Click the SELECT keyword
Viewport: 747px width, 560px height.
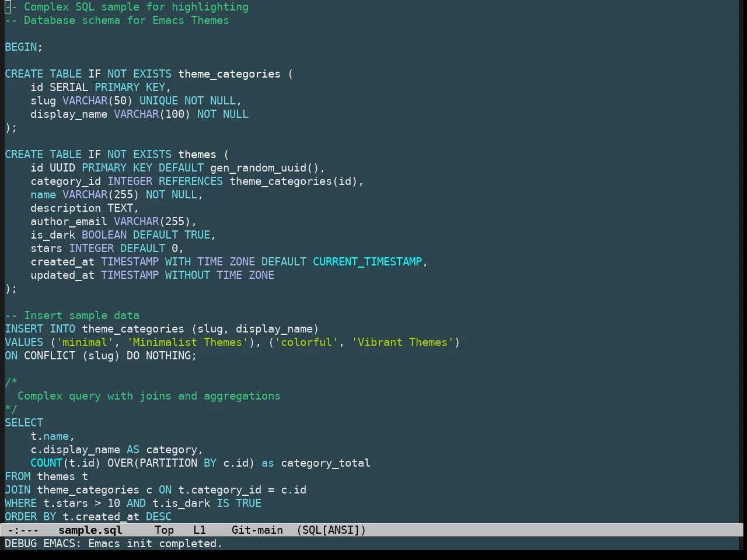coord(24,423)
